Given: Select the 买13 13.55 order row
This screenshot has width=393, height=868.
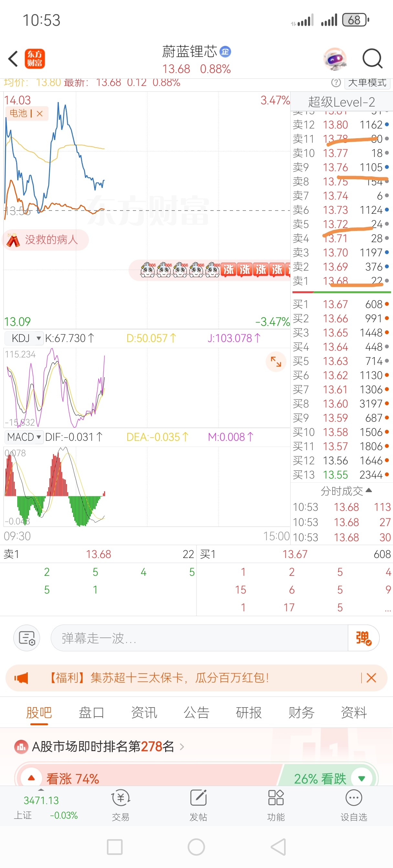Looking at the screenshot, I should click(341, 475).
